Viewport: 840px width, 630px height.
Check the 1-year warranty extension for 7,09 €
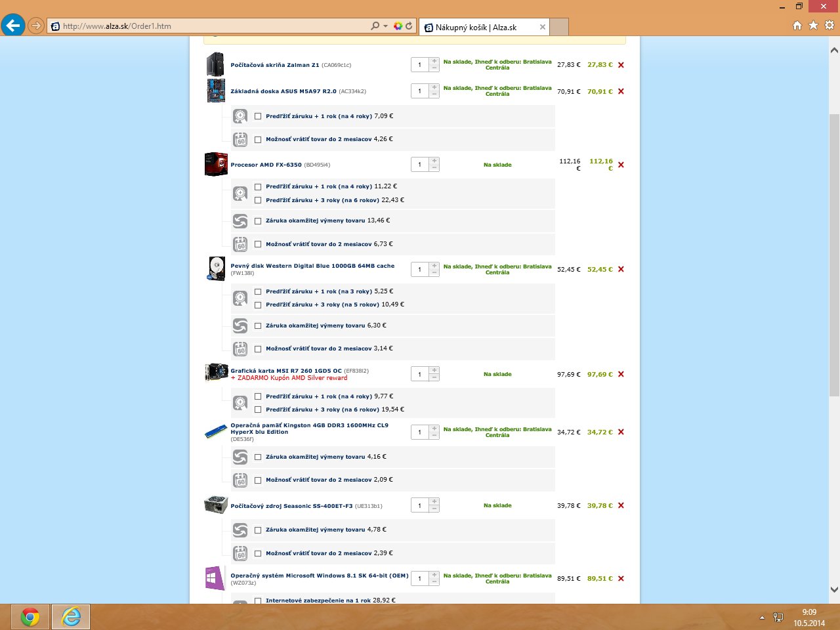tap(258, 116)
